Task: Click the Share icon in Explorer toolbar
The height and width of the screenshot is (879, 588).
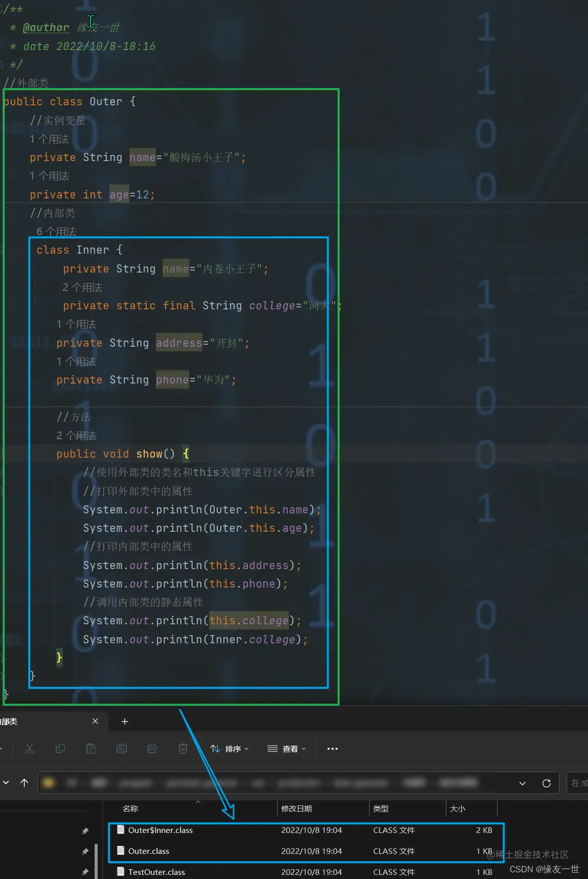Action: pos(152,749)
